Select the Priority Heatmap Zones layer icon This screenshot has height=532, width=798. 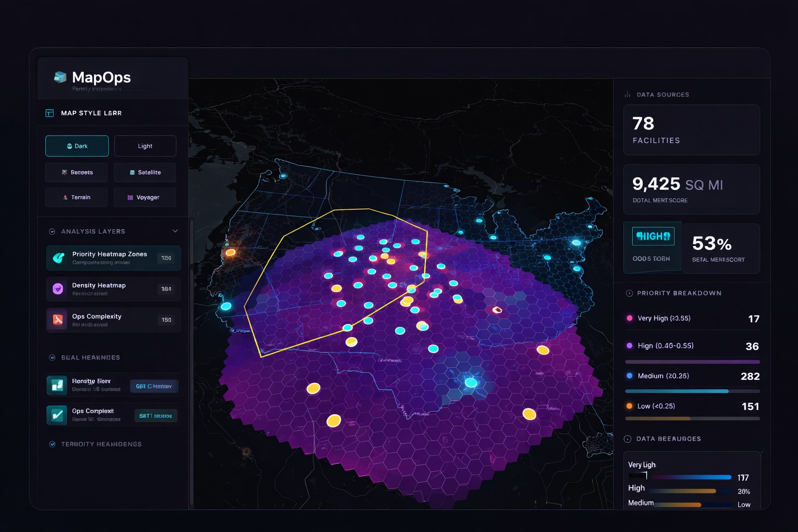(57, 258)
